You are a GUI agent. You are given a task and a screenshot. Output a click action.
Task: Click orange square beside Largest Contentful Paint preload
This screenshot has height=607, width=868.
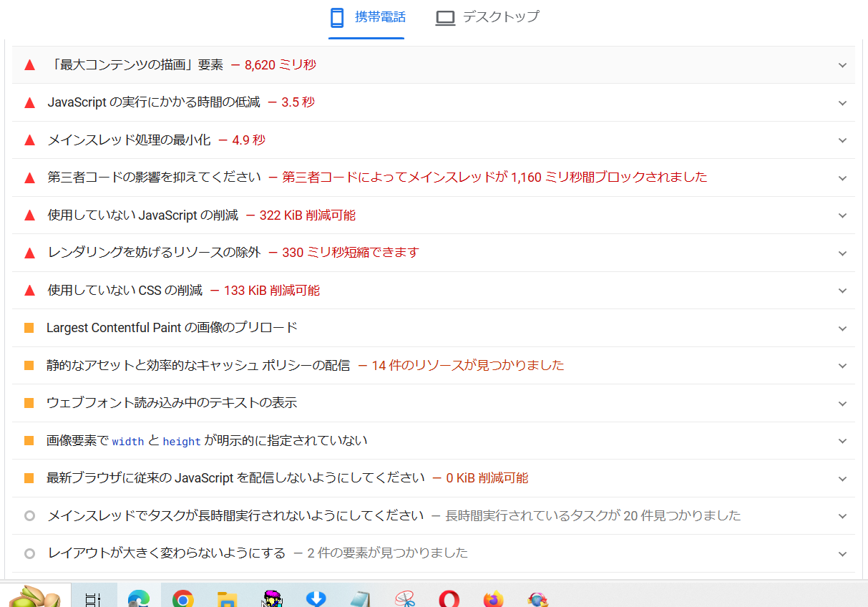coord(29,328)
